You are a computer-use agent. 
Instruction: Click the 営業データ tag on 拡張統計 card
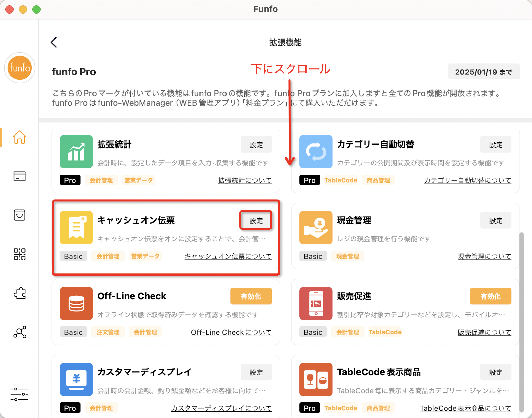click(x=138, y=180)
